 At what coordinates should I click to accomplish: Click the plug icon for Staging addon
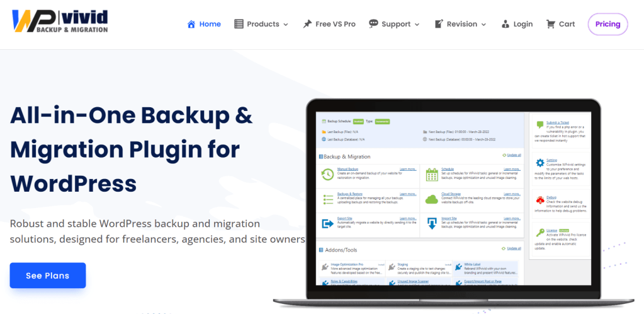pyautogui.click(x=392, y=267)
